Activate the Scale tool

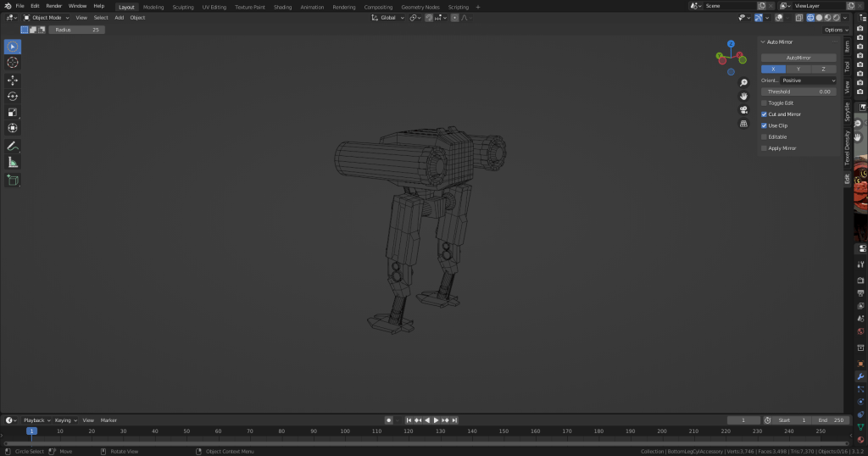point(13,113)
